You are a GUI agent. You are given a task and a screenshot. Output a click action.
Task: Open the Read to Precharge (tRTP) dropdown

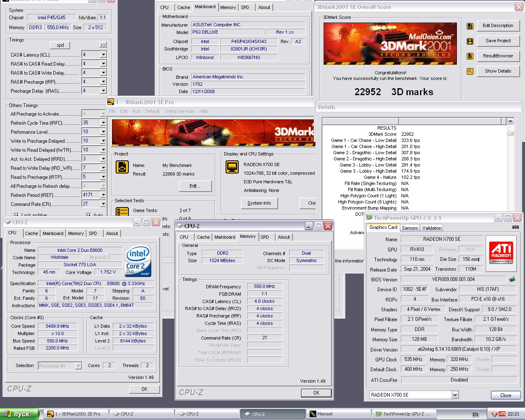pos(103,177)
